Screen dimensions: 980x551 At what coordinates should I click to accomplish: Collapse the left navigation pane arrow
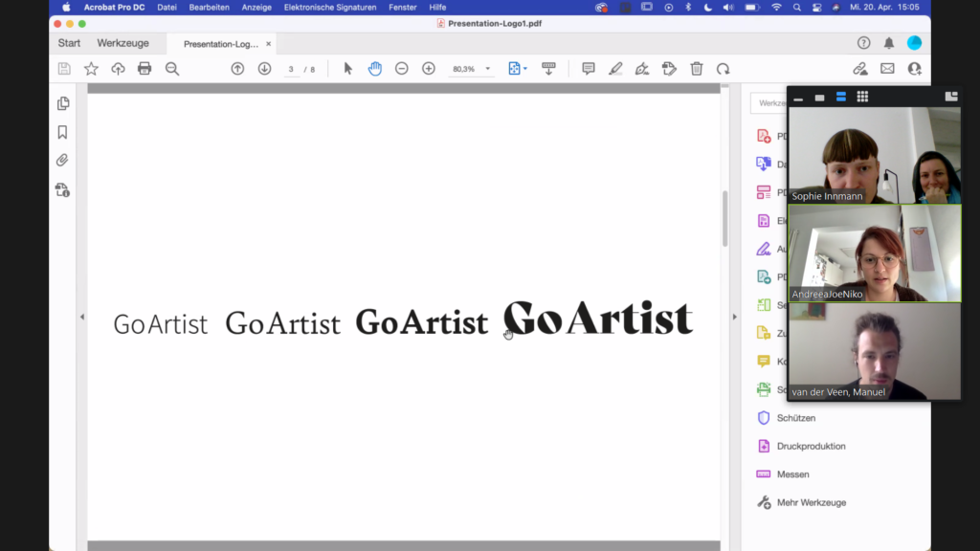82,317
